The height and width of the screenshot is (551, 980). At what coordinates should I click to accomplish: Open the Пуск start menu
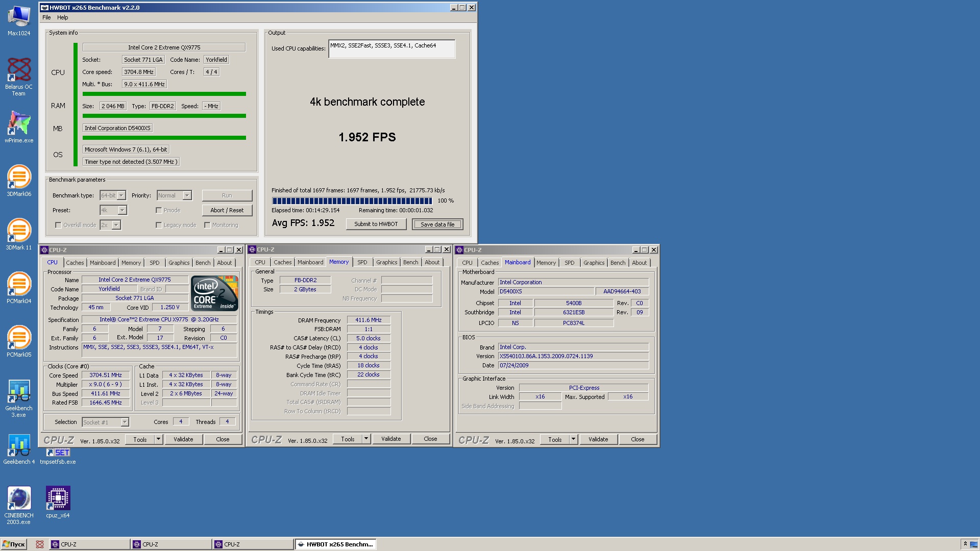click(14, 544)
